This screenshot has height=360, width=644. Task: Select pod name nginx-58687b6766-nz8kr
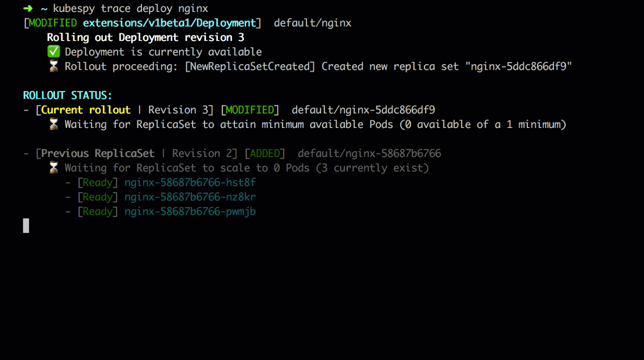pos(190,197)
